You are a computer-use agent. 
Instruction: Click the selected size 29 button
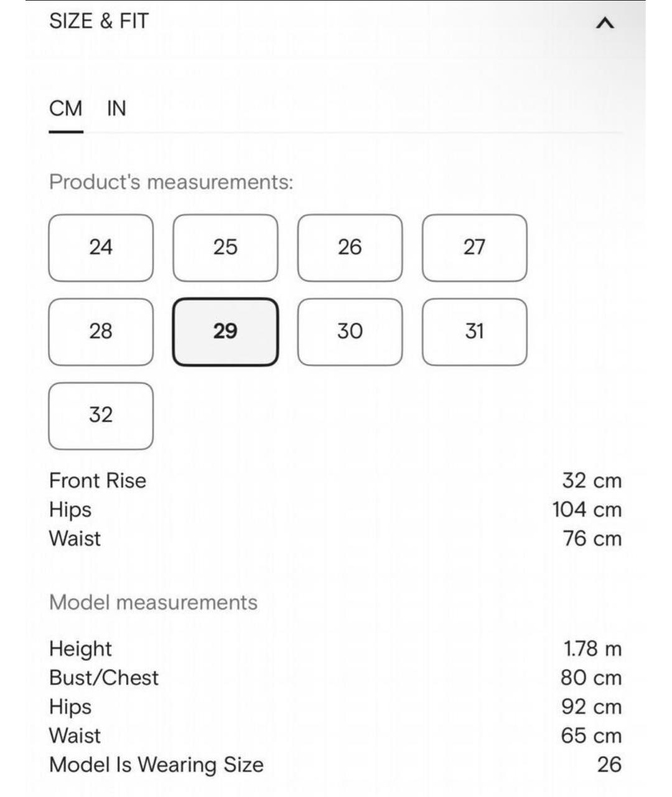[225, 331]
